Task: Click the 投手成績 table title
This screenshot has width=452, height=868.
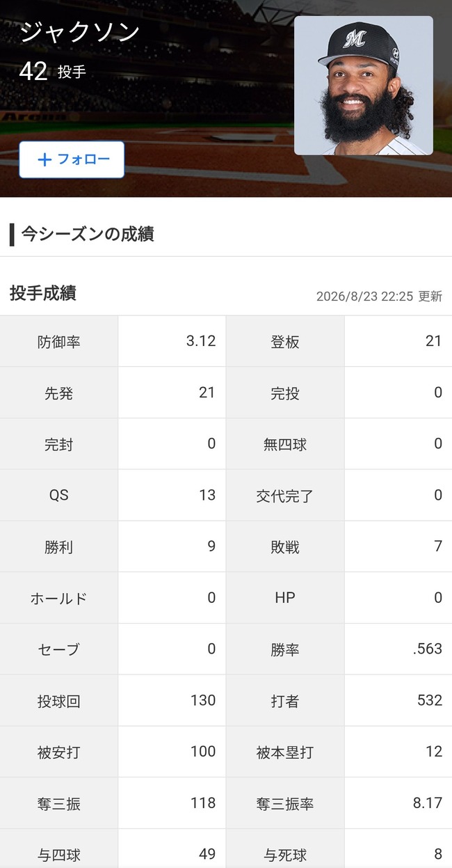Action: click(x=43, y=293)
